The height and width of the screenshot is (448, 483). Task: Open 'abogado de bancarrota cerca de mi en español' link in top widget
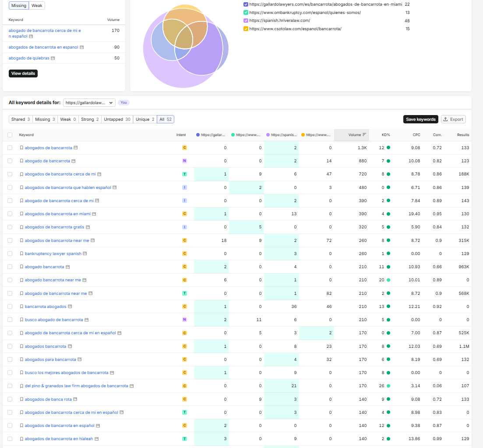pos(45,33)
